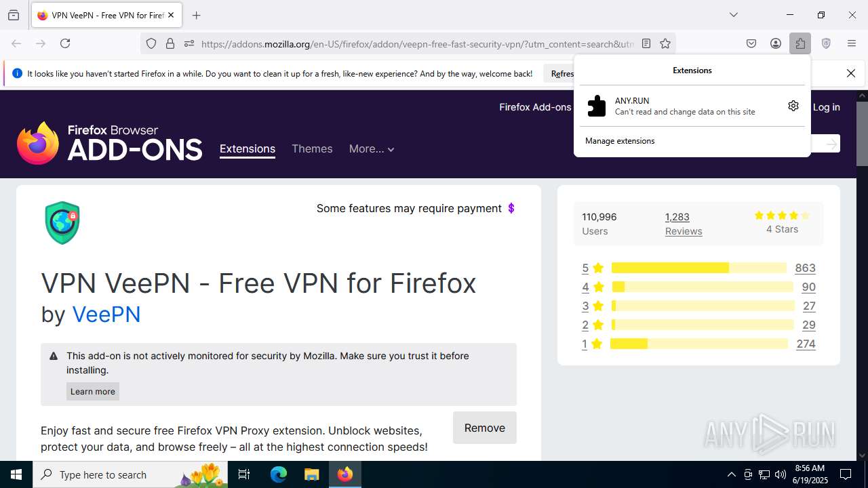
Task: Click the Firefox taskbar icon
Action: tap(345, 474)
